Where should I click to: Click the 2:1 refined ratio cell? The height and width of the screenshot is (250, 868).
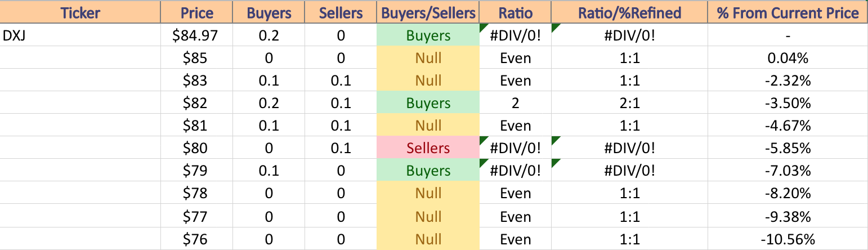(x=629, y=103)
